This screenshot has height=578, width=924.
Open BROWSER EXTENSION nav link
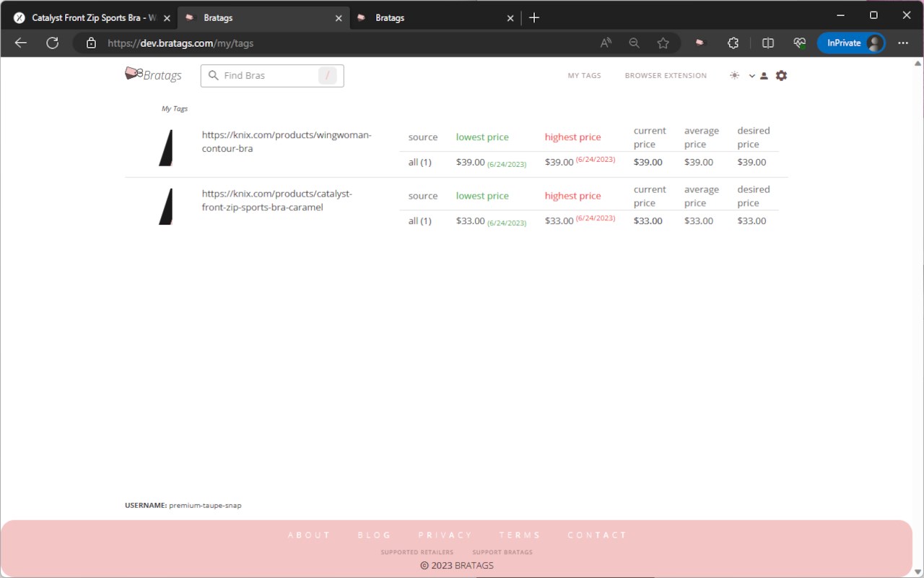pos(666,76)
